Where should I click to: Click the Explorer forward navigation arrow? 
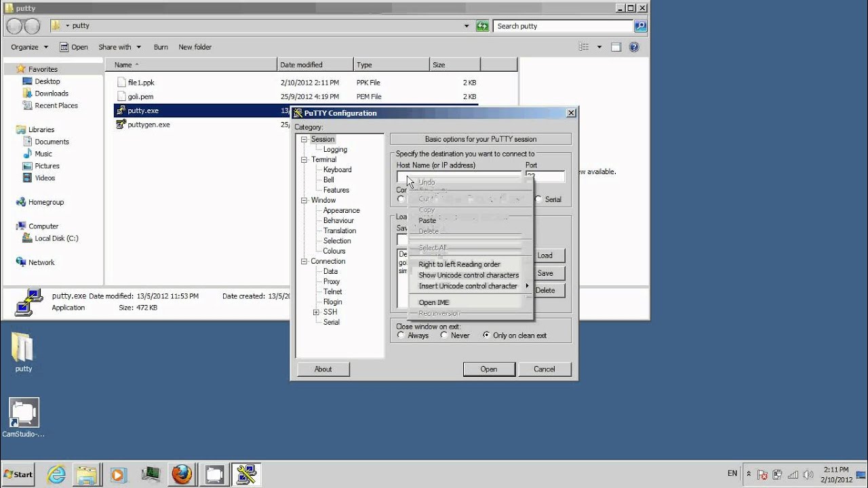pos(32,26)
